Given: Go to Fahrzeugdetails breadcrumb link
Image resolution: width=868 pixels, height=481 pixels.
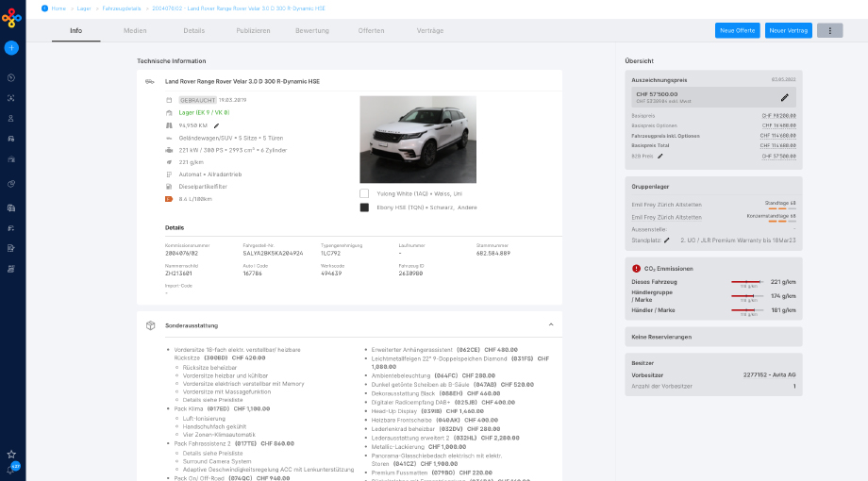Looking at the screenshot, I should [122, 8].
